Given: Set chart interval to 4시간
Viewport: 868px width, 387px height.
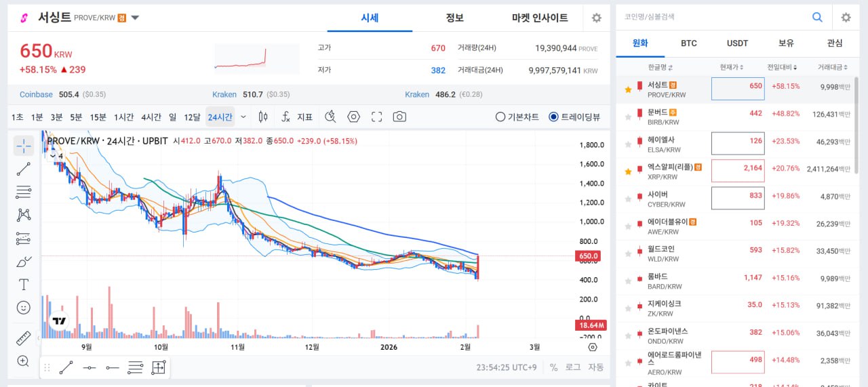Looking at the screenshot, I should [x=151, y=117].
